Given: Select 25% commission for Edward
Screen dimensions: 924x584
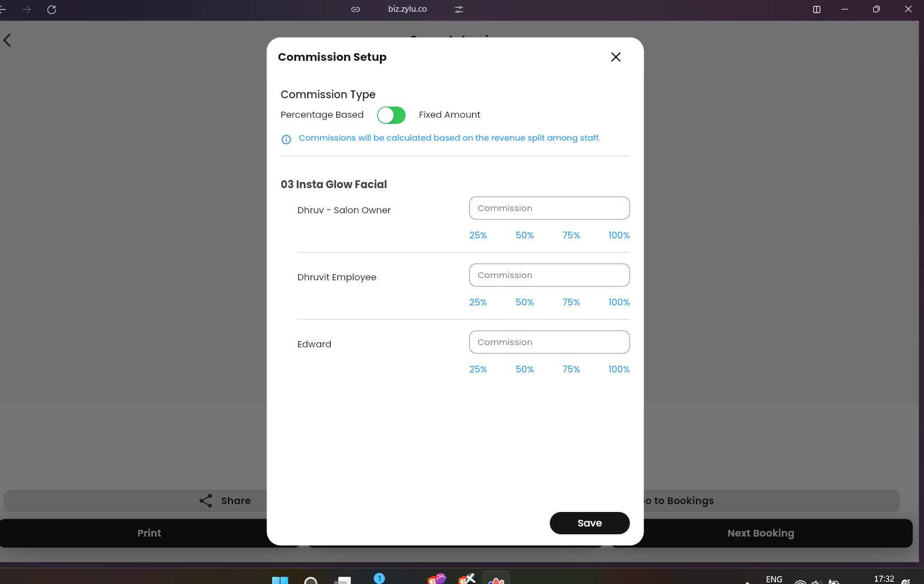Looking at the screenshot, I should 478,370.
